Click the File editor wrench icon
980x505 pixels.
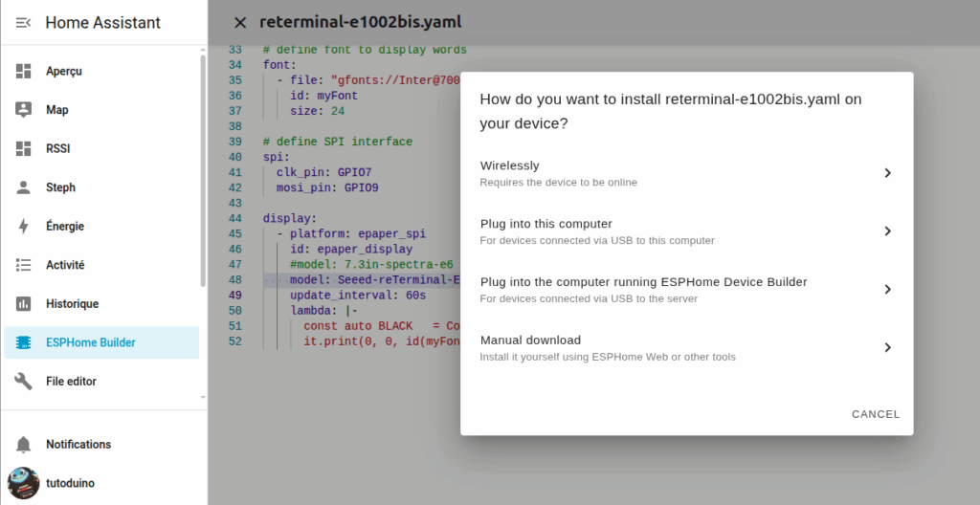coord(24,382)
